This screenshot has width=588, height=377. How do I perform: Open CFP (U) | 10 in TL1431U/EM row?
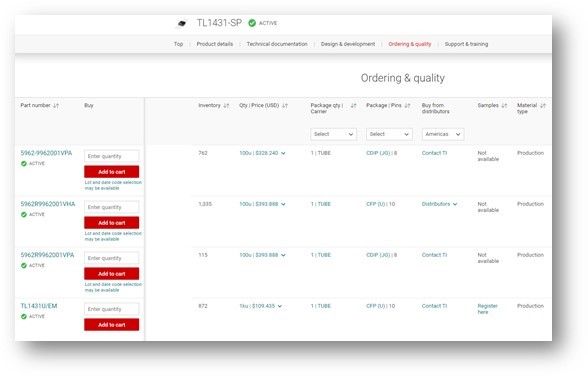click(380, 306)
